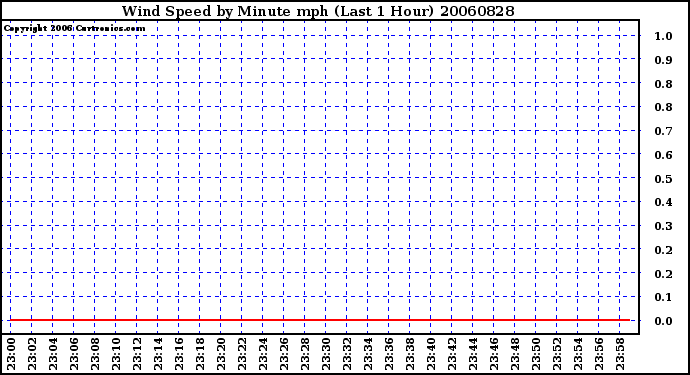Click the chart title 'Wind Speed by Minute mph'

click(225, 11)
